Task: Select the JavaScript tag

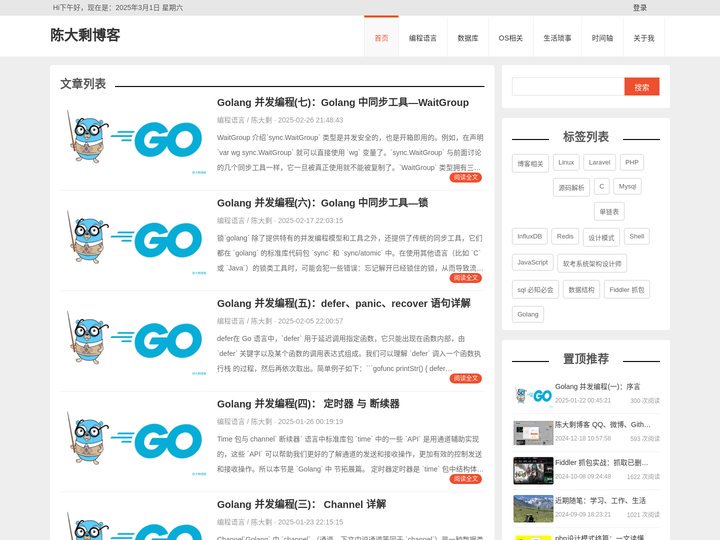Action: click(x=533, y=263)
